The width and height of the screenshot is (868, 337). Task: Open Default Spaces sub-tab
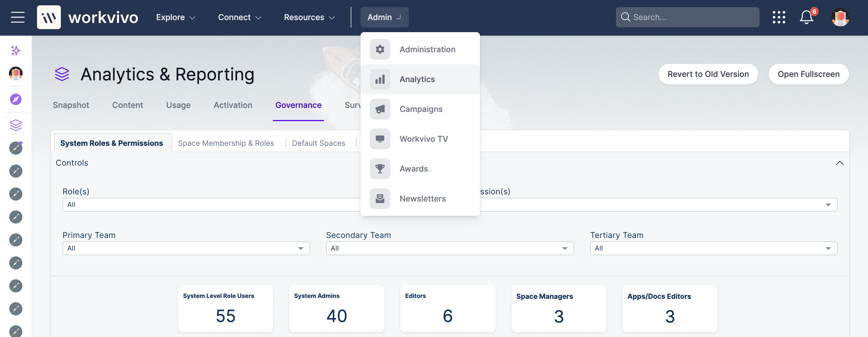click(318, 143)
